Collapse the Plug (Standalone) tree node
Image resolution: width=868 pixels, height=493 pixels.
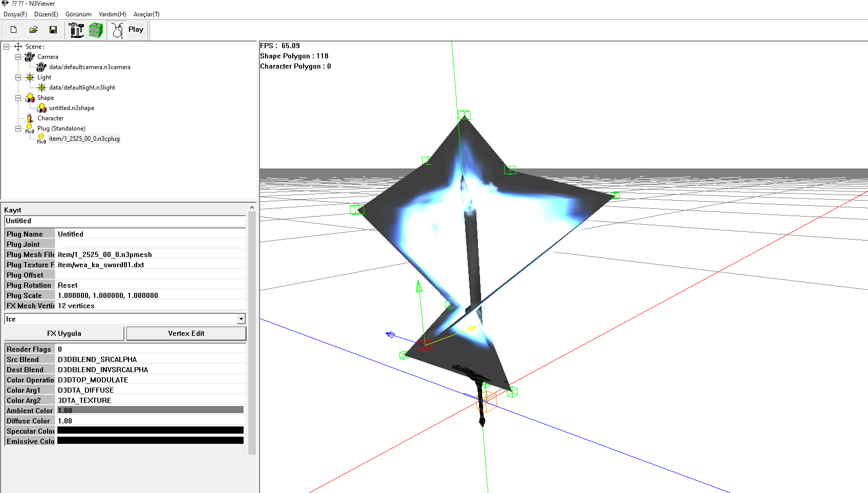click(x=18, y=128)
